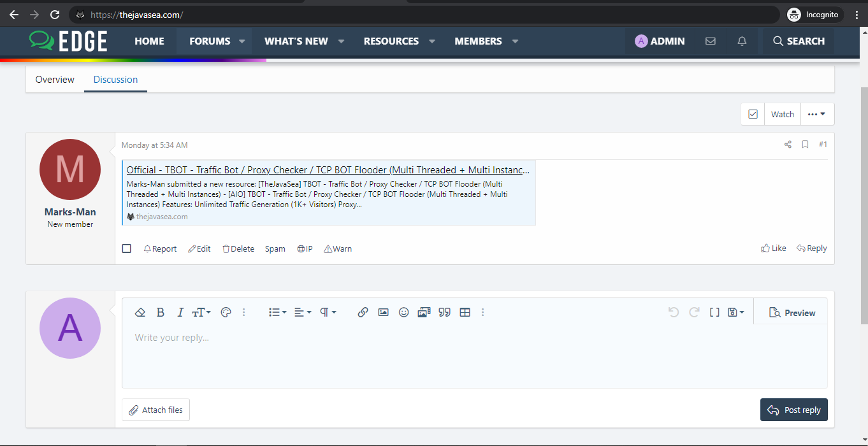Toggle bold text formatting
The width and height of the screenshot is (868, 446).
(x=161, y=312)
